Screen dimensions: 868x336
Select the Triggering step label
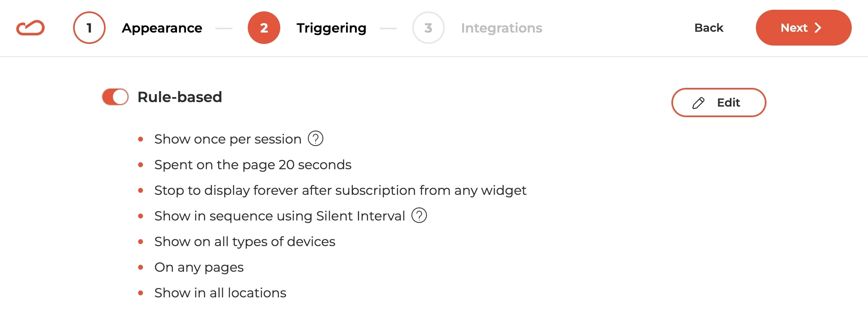tap(331, 28)
